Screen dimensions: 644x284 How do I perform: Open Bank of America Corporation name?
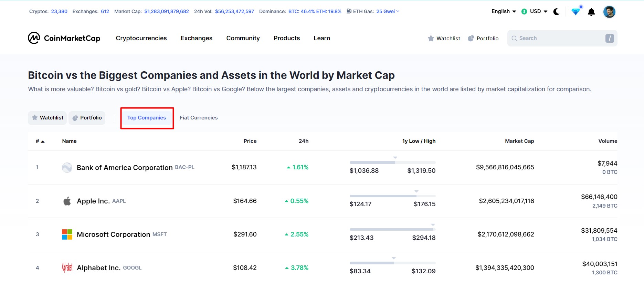[x=125, y=168]
